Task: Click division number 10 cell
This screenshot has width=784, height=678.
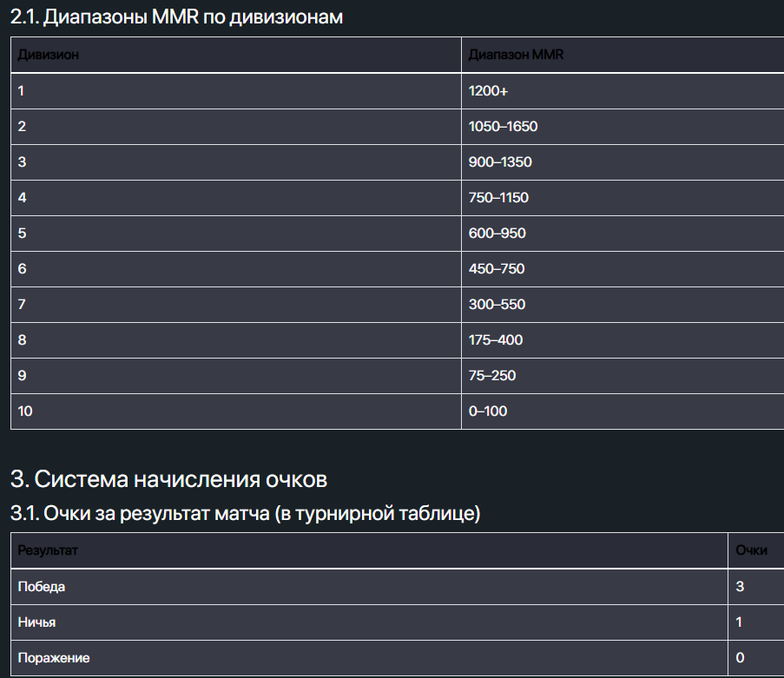Action: pyautogui.click(x=25, y=411)
